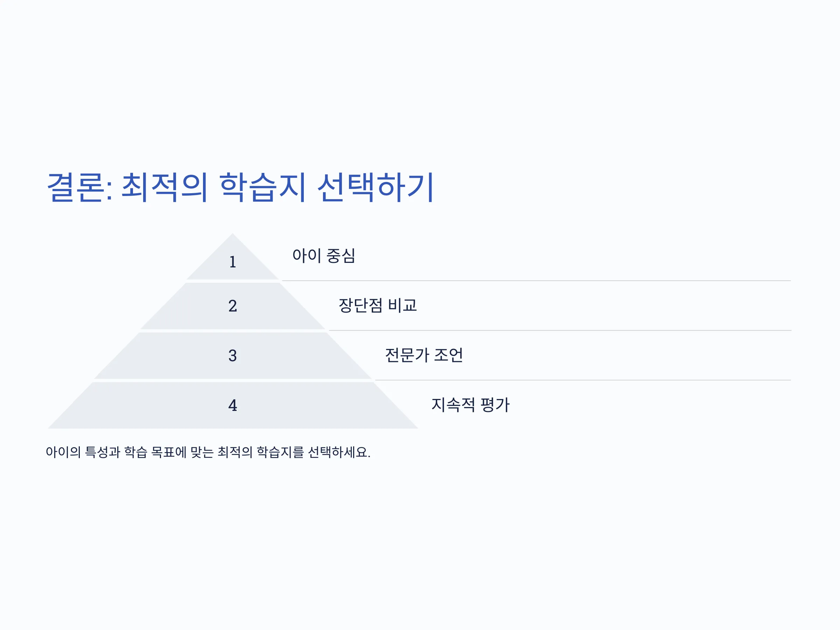840x630 pixels.
Task: Click the number 1 in the pyramid top
Action: (233, 262)
